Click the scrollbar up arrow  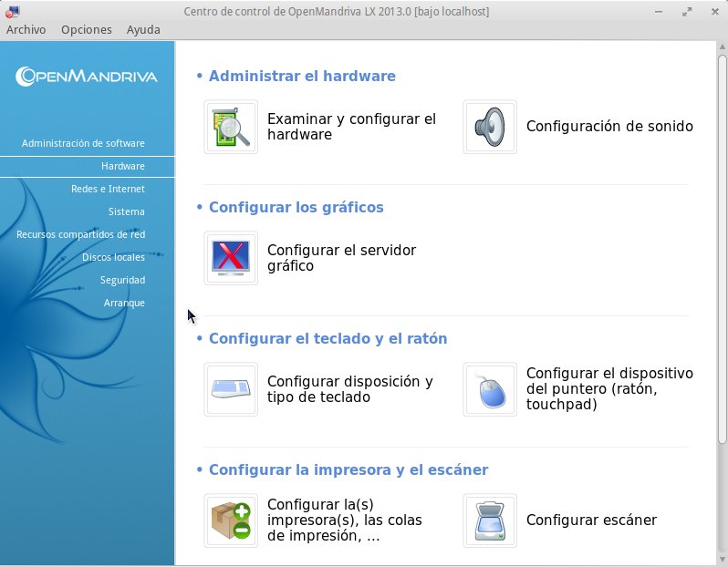(723, 46)
